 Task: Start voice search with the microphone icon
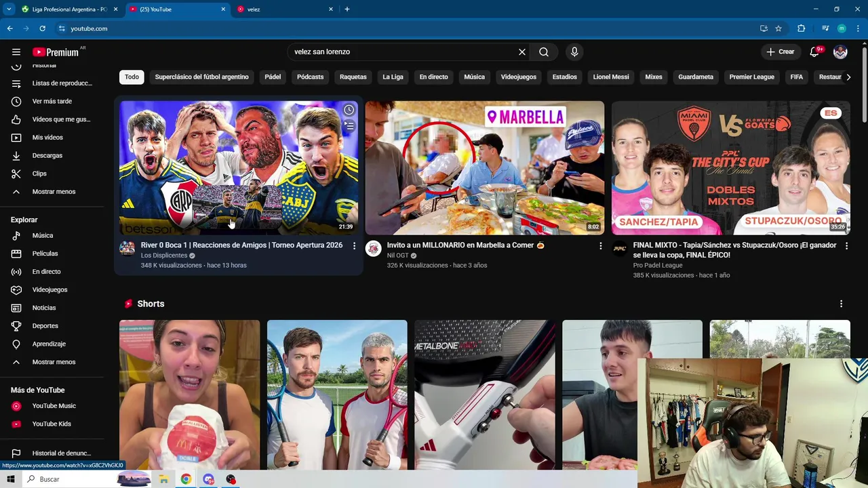[574, 52]
